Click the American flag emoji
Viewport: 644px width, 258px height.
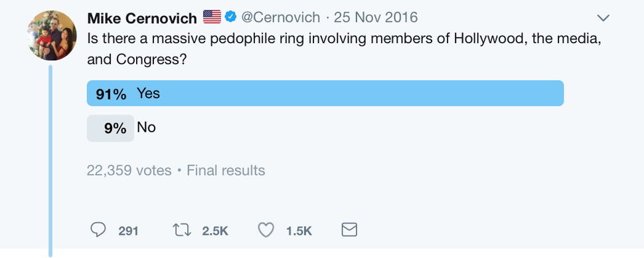coord(212,17)
